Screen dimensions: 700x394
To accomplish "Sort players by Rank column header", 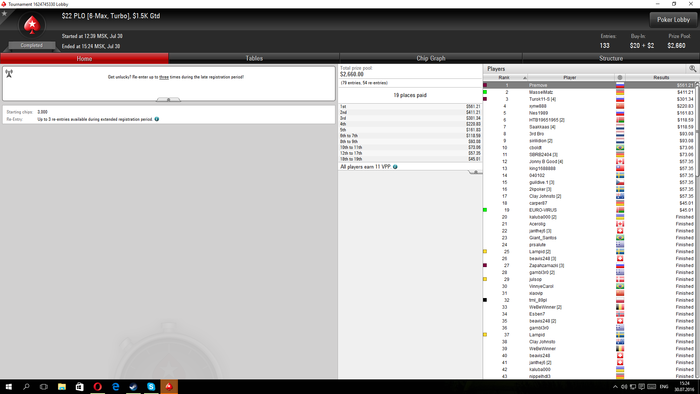I will (x=505, y=78).
